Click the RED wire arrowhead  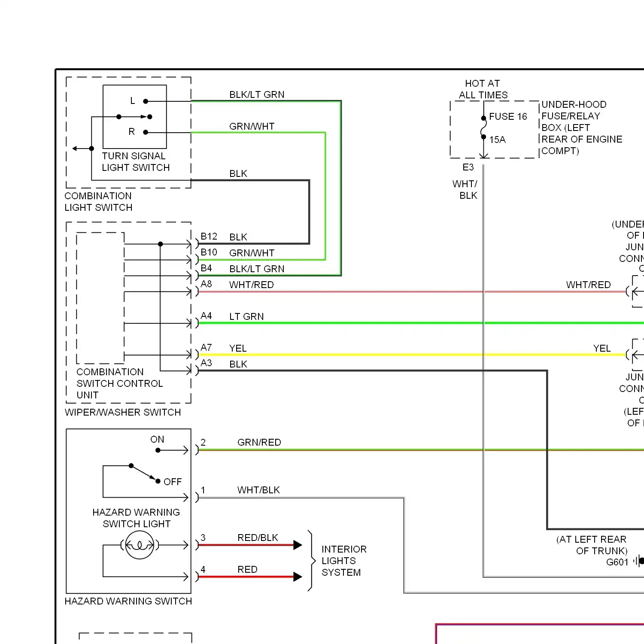[298, 577]
